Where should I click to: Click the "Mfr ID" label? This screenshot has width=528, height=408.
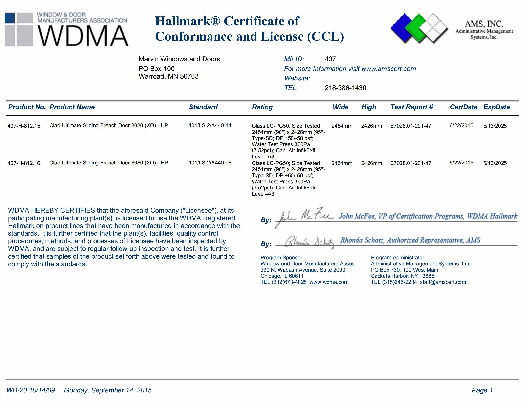pos(294,59)
